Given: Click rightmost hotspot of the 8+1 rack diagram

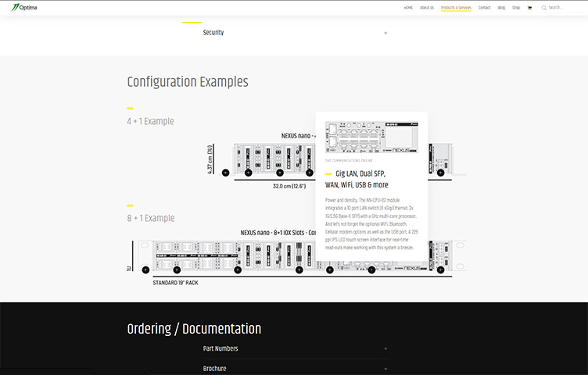Looking at the screenshot, I should click(441, 270).
